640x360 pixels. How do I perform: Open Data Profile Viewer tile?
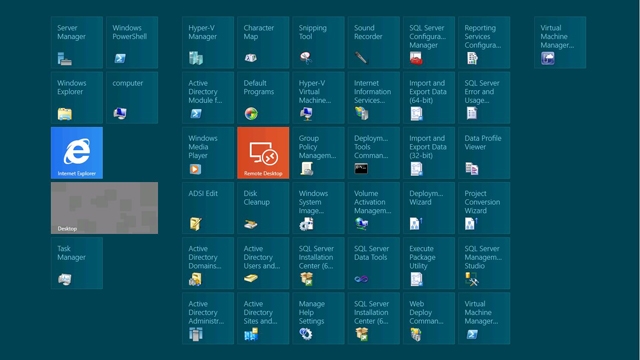tap(484, 153)
